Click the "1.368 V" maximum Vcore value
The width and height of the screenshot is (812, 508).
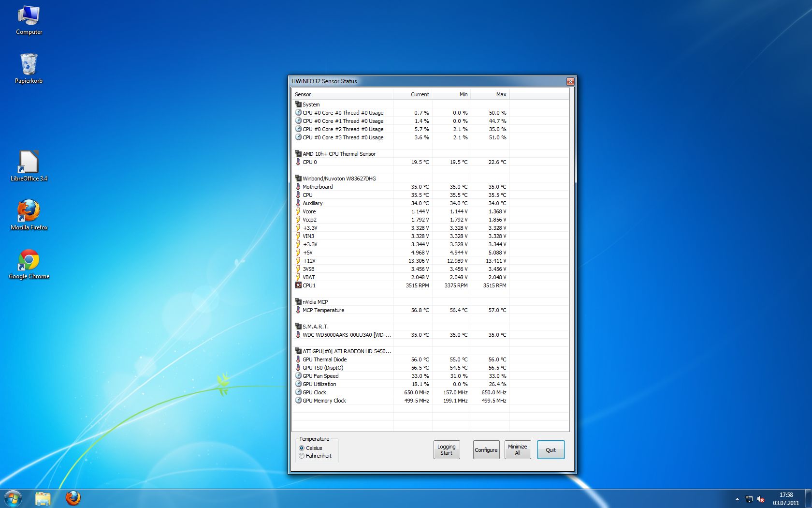497,211
